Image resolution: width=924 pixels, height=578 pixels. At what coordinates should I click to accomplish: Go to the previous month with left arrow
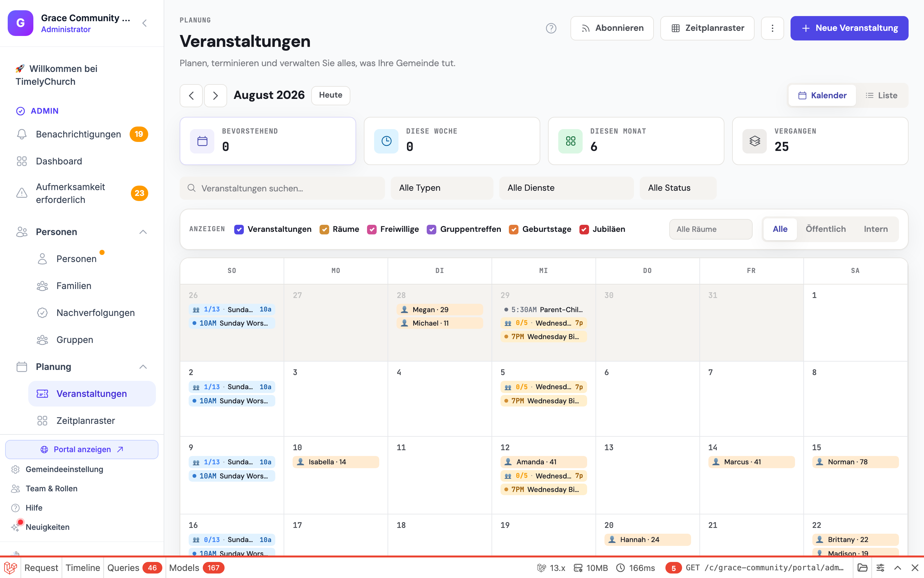(191, 96)
